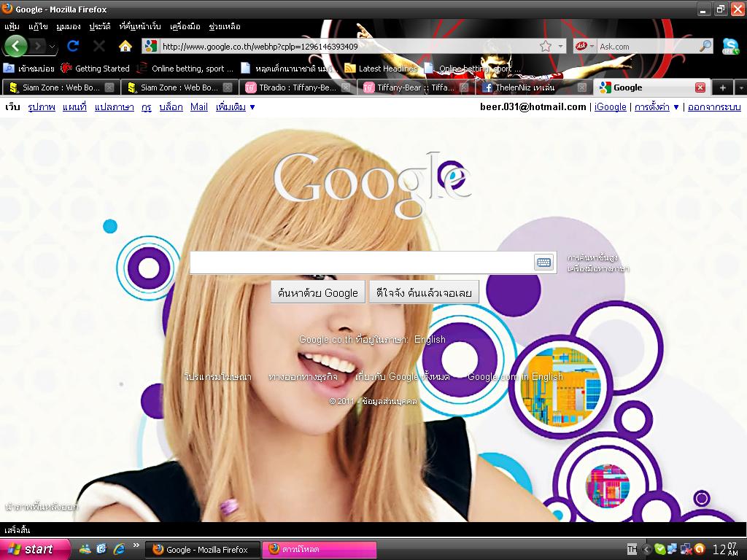
Task: Bookmark this page with the star icon
Action: tap(545, 46)
